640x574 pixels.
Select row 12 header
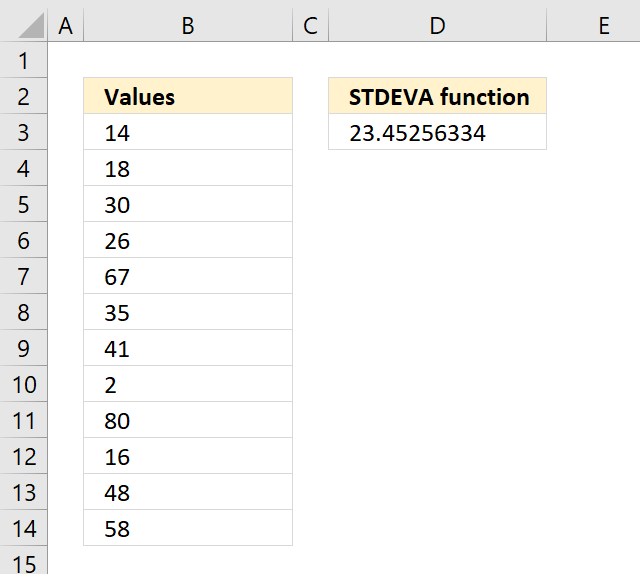click(24, 456)
